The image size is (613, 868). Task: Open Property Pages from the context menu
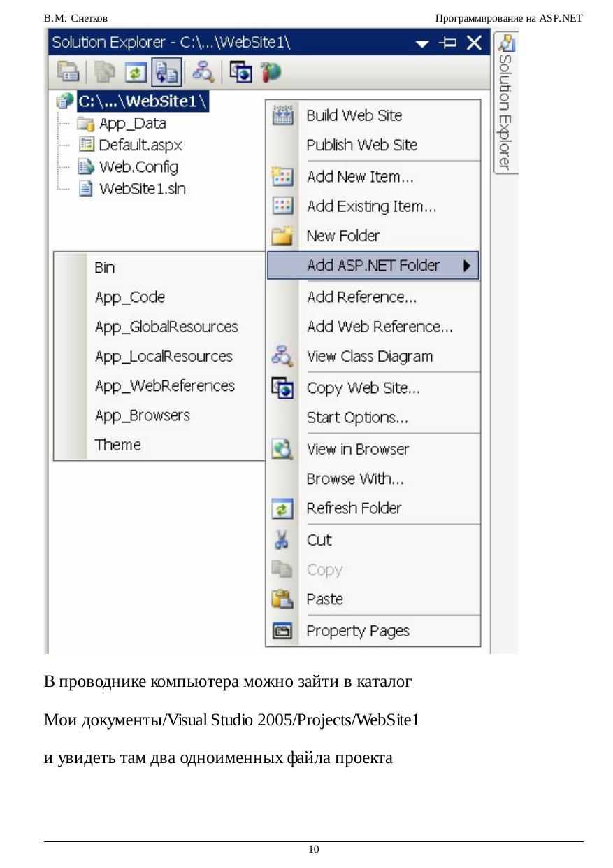pos(357,631)
